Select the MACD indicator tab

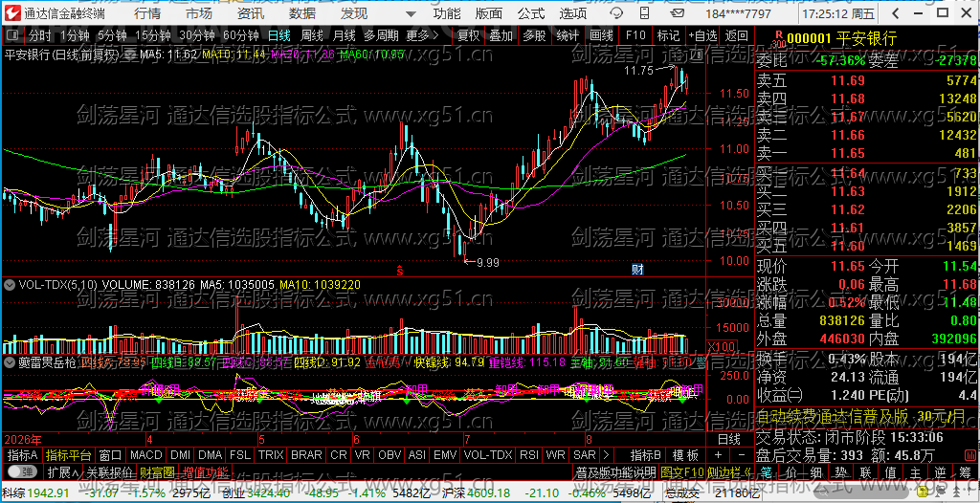click(x=145, y=454)
